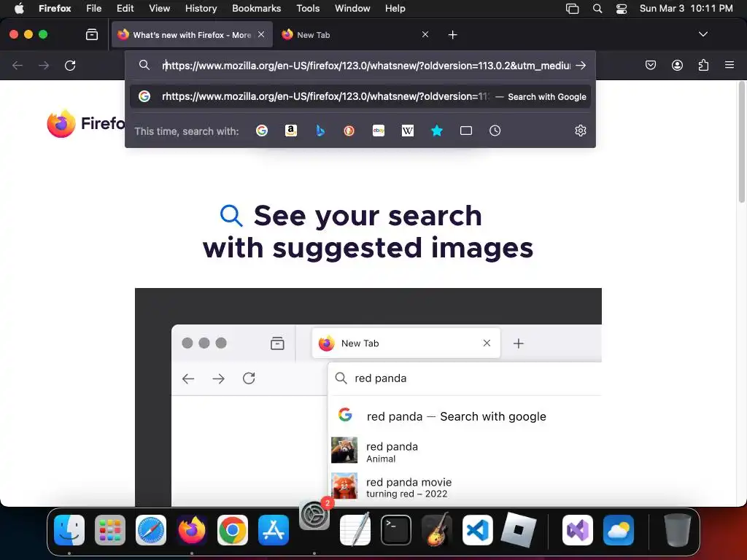
Task: Search this time with Wikipedia icon
Action: [x=408, y=131]
